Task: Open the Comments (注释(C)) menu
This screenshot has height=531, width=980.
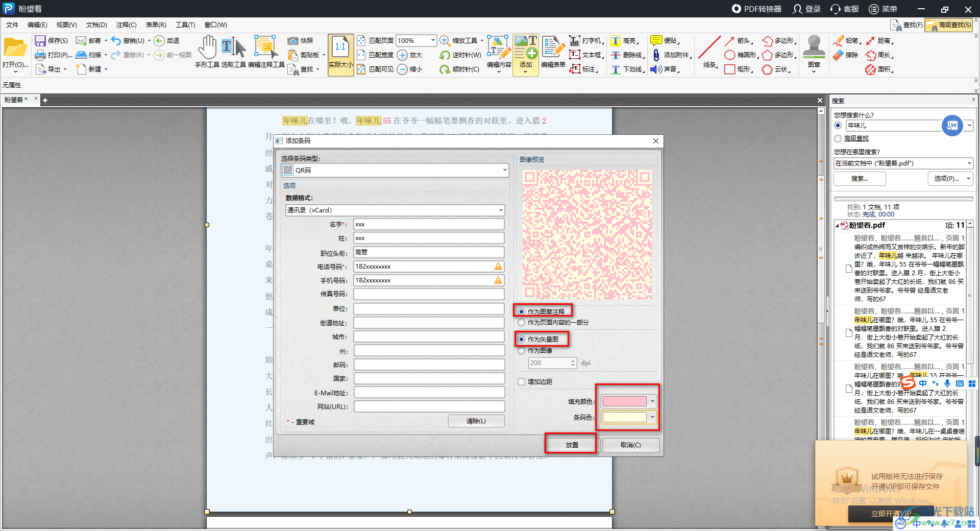Action: tap(126, 25)
